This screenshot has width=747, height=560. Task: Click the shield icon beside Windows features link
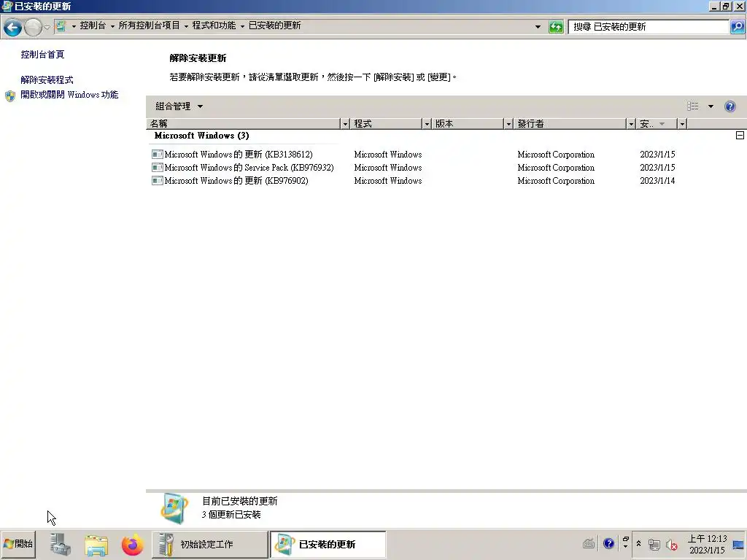[x=10, y=96]
